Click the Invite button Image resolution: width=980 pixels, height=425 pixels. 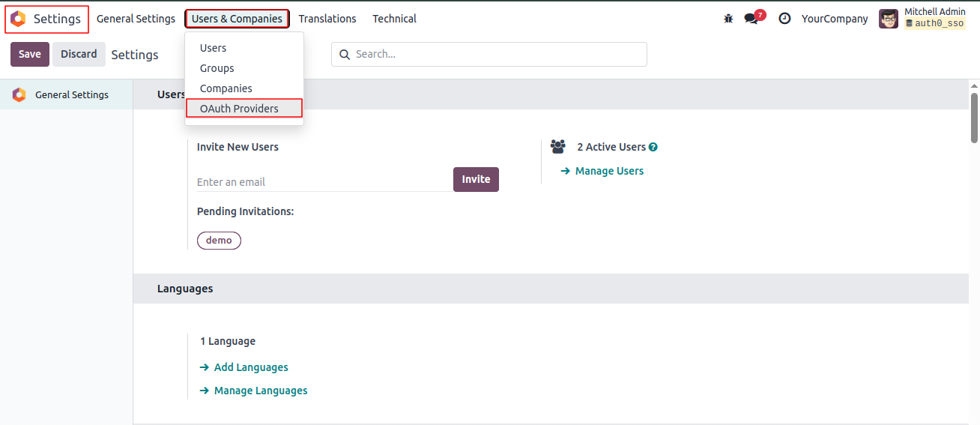pyautogui.click(x=476, y=179)
